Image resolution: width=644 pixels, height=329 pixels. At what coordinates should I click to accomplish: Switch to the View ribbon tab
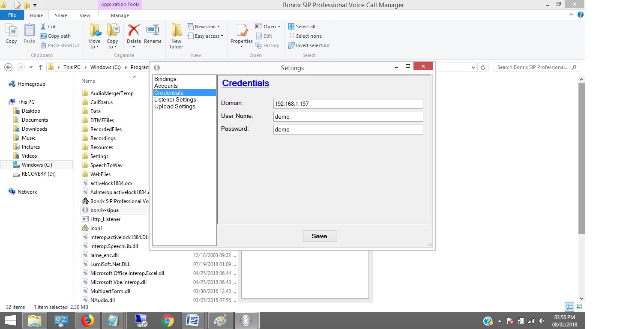click(x=85, y=15)
